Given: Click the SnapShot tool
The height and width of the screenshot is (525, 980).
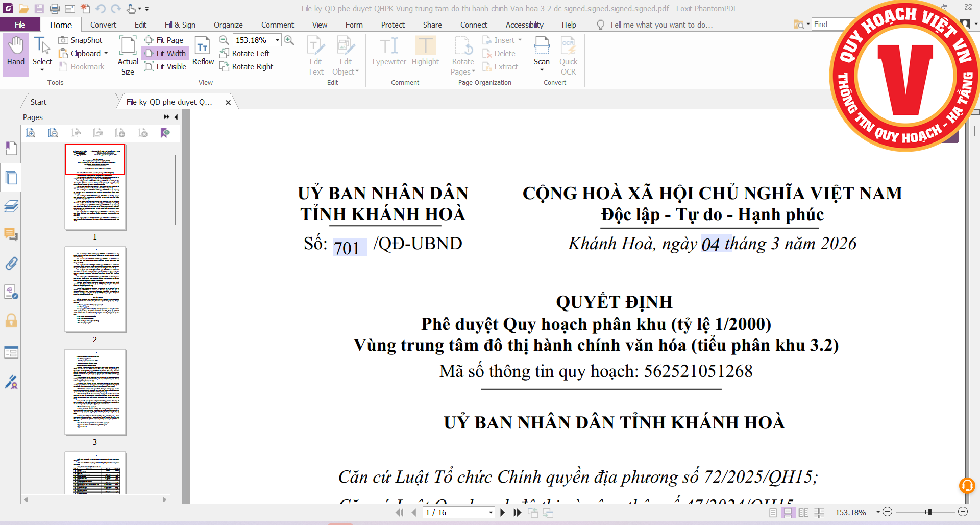Looking at the screenshot, I should pyautogui.click(x=81, y=40).
